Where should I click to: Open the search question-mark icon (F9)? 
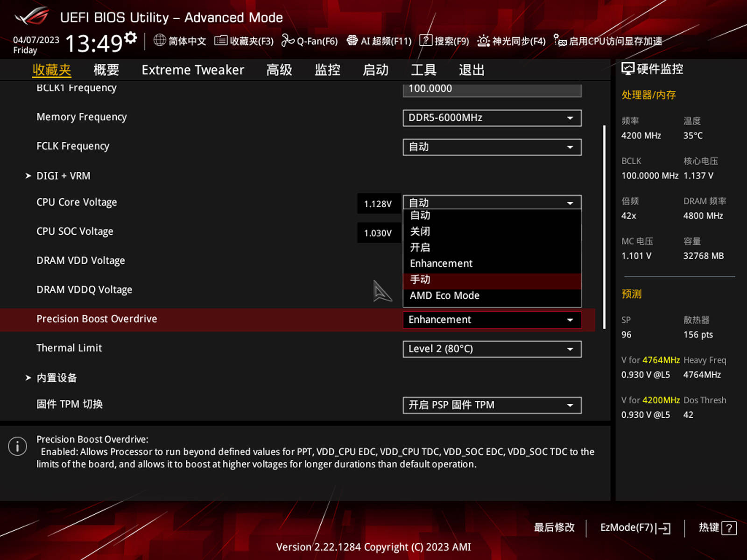pos(426,41)
